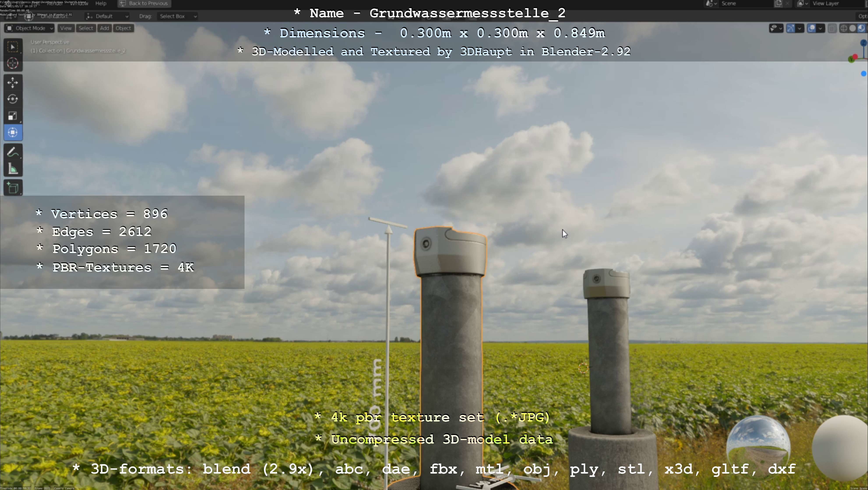The width and height of the screenshot is (868, 490).
Task: Toggle the viewport overlays
Action: click(x=811, y=28)
